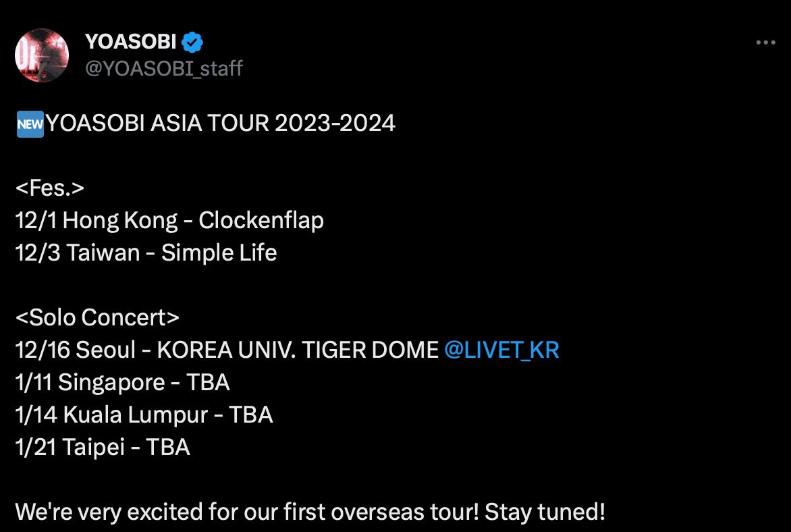Open the tweet's more options menu
This screenshot has height=532, width=791.
[x=765, y=43]
